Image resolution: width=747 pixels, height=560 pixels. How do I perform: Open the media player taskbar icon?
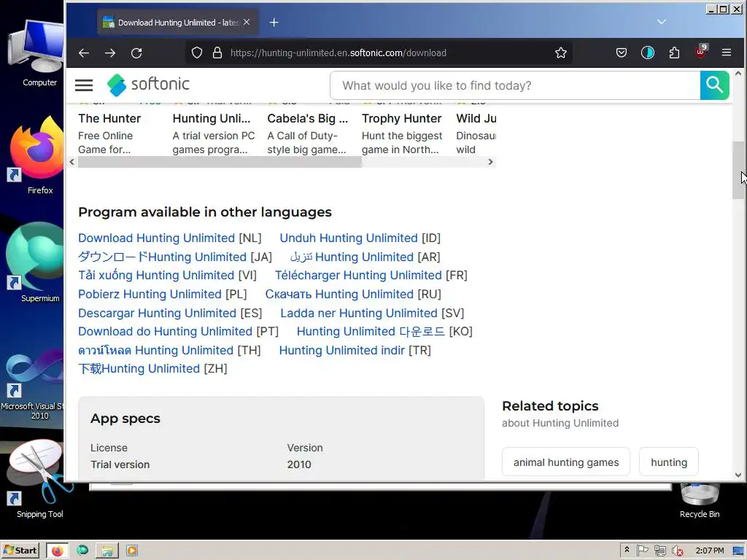coord(132,551)
